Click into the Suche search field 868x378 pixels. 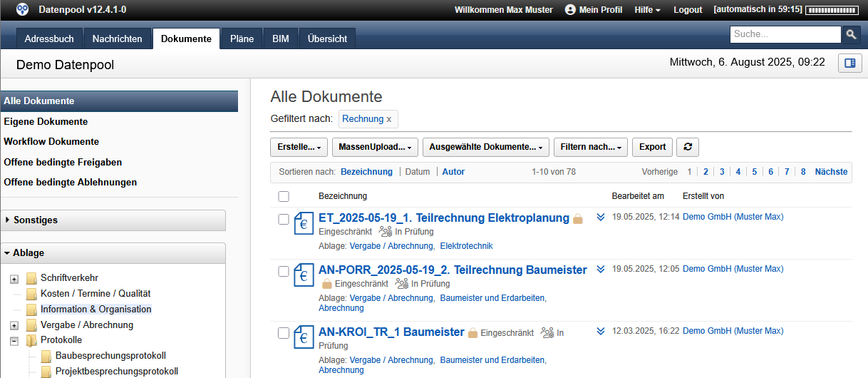pyautogui.click(x=785, y=34)
